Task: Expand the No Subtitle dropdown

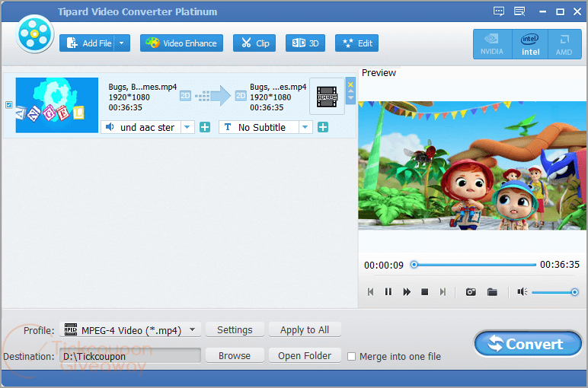Action: (305, 127)
